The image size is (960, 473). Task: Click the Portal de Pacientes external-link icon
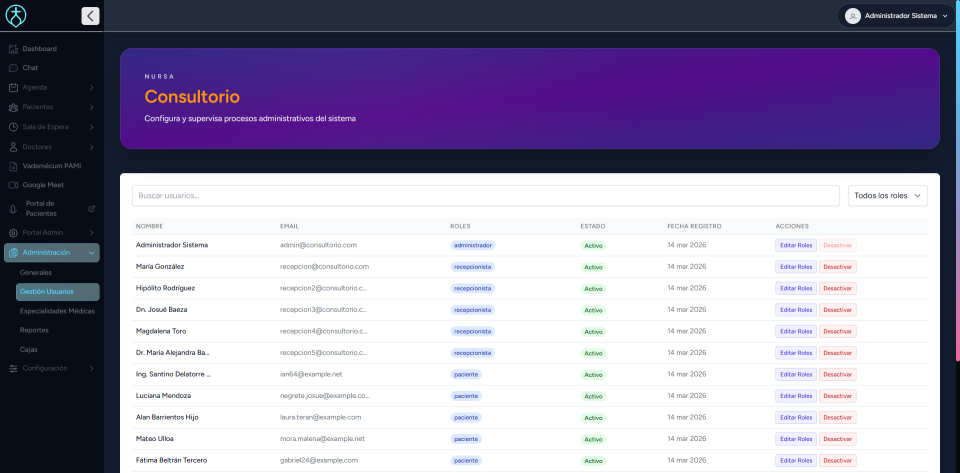click(92, 209)
